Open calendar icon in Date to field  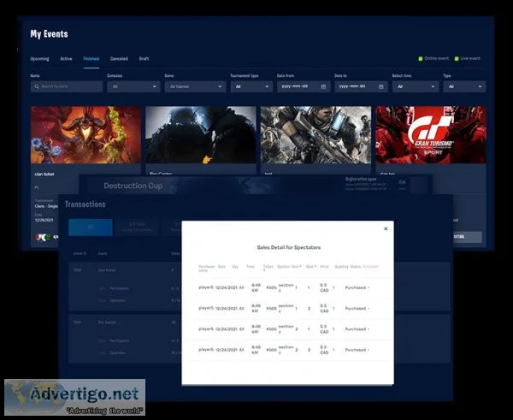click(x=380, y=86)
